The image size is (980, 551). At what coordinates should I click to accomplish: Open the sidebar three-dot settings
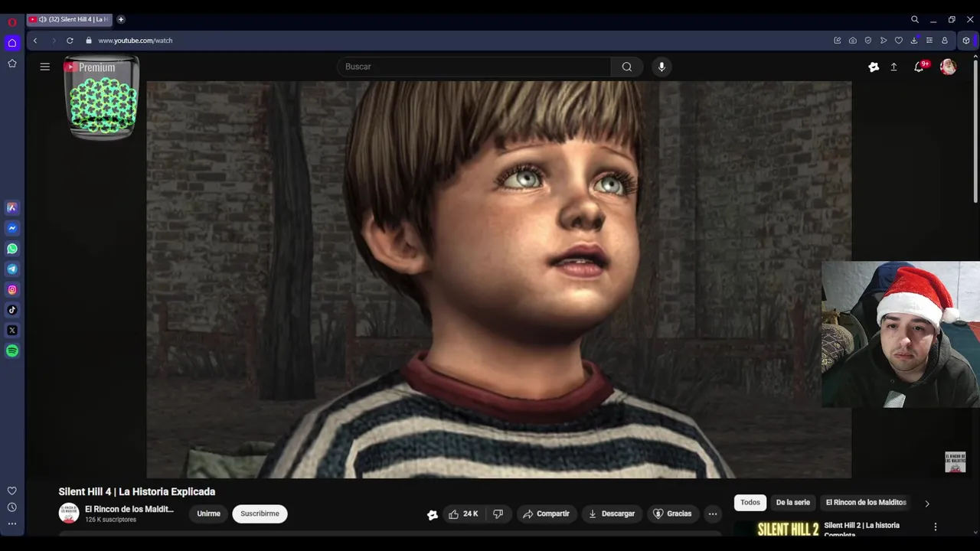tap(12, 523)
